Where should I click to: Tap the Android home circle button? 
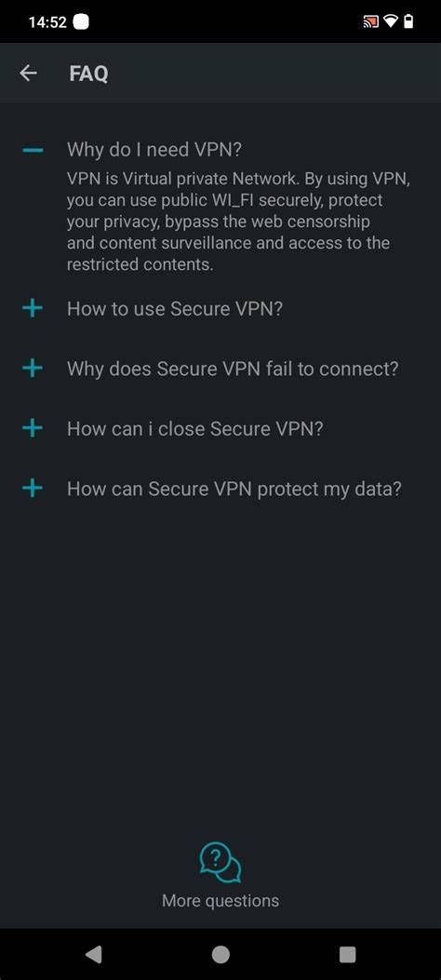point(220,954)
